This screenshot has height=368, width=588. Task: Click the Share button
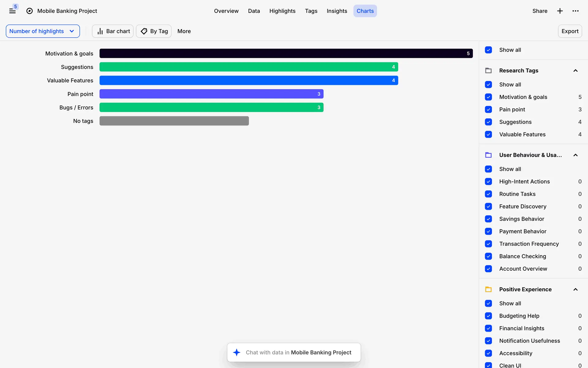[540, 11]
